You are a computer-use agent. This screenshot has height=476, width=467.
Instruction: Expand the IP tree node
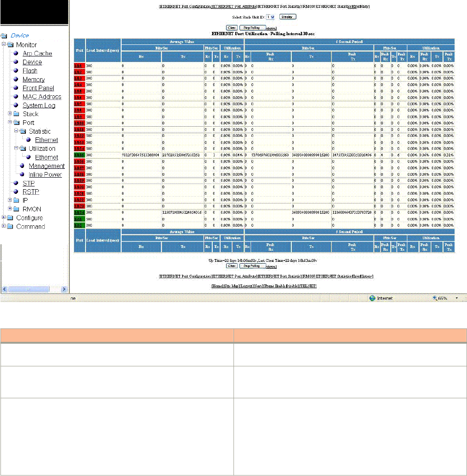click(x=10, y=200)
